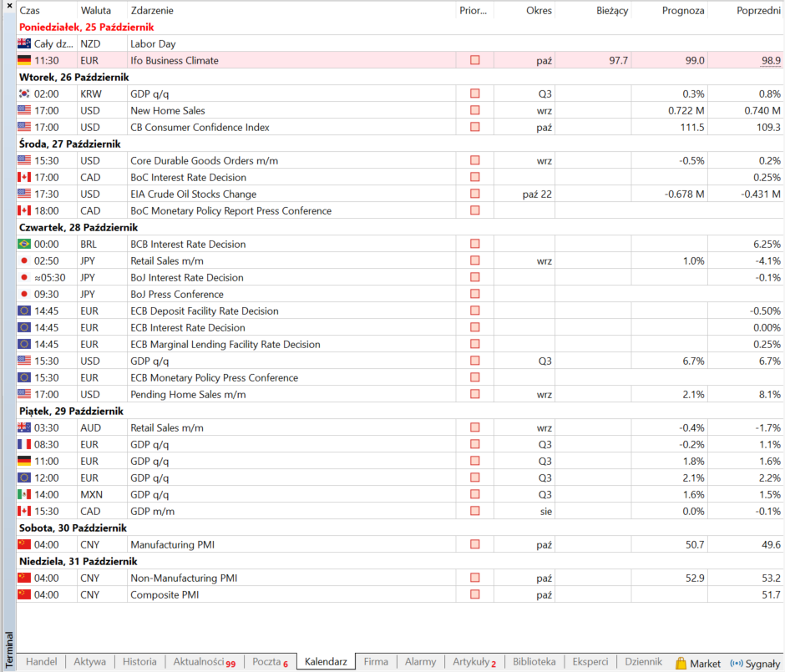785x672 pixels.
Task: Close the terminal panel with X
Action: tap(9, 6)
